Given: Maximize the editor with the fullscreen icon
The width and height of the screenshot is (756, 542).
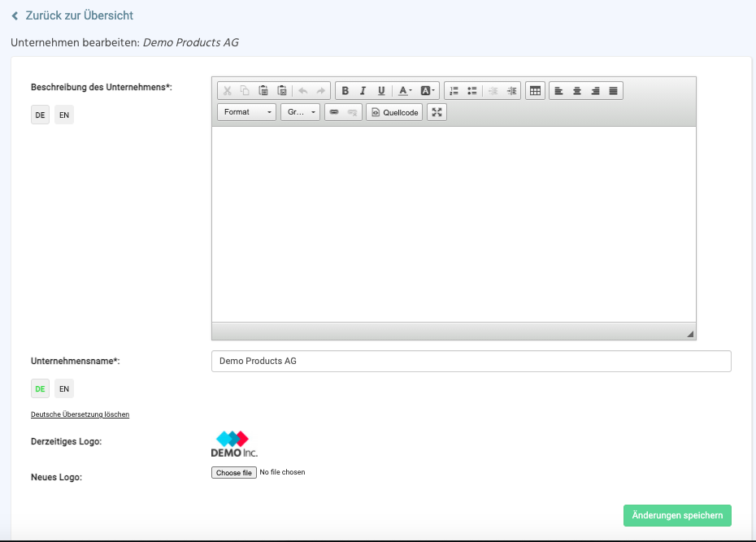Looking at the screenshot, I should 437,112.
